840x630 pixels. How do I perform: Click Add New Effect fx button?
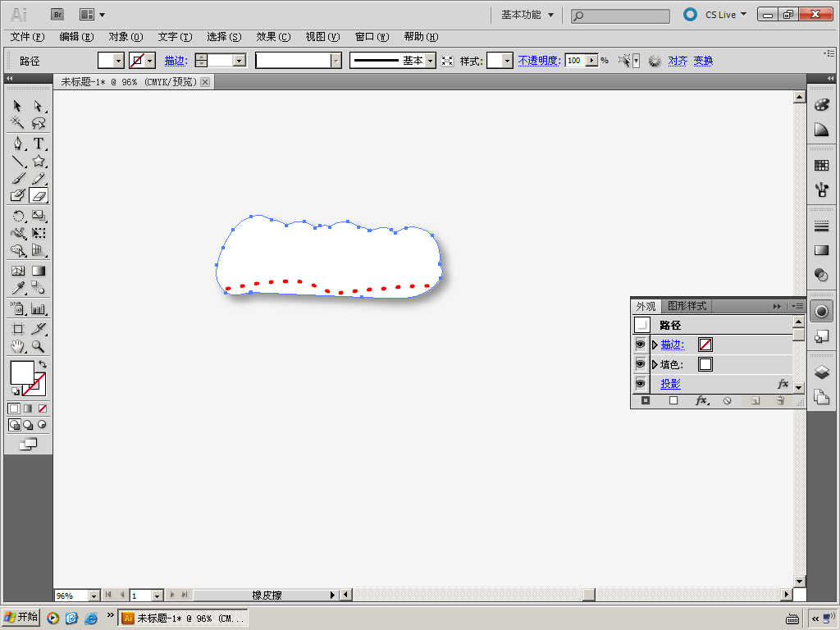[x=701, y=400]
